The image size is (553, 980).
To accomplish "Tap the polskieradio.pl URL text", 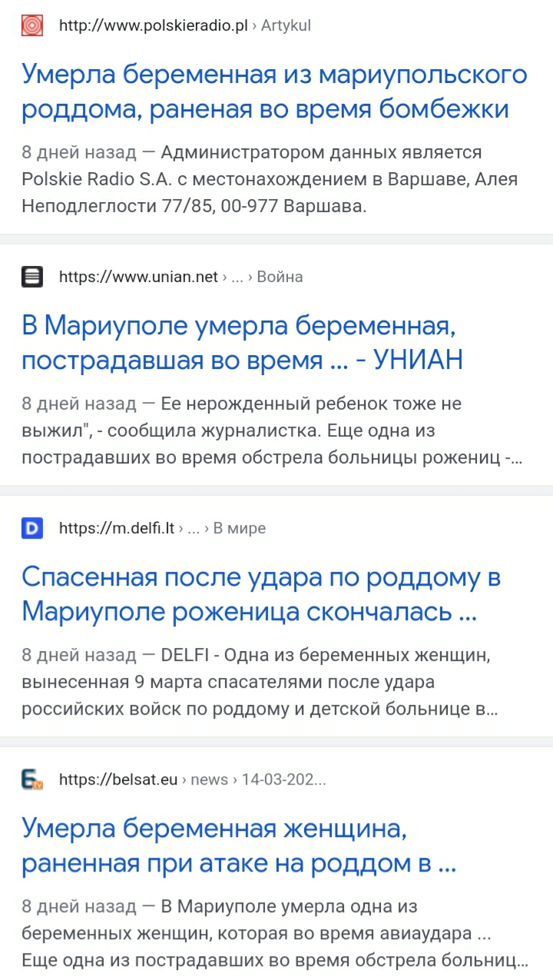I will click(154, 25).
